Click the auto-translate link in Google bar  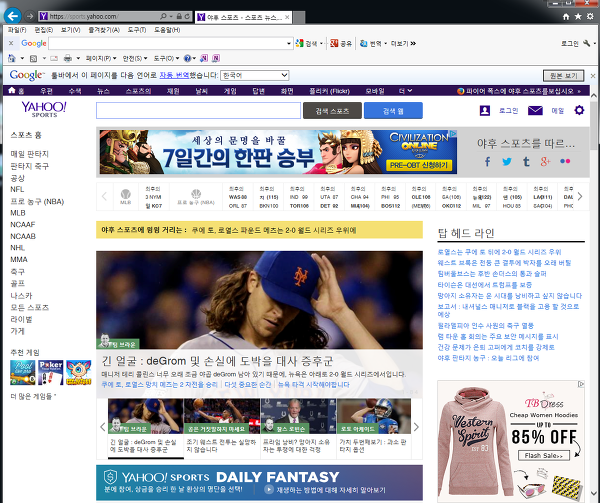174,75
